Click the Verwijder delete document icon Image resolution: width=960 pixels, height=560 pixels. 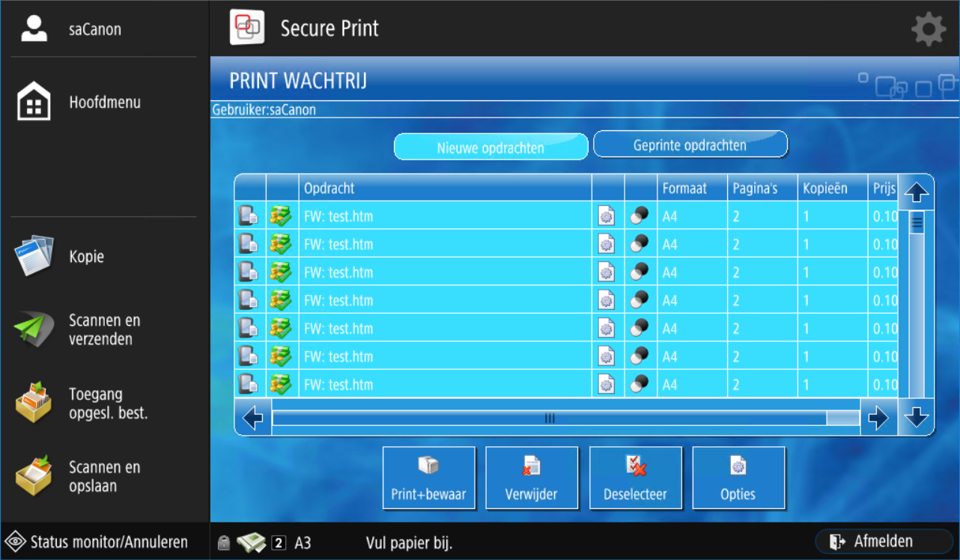(x=531, y=466)
